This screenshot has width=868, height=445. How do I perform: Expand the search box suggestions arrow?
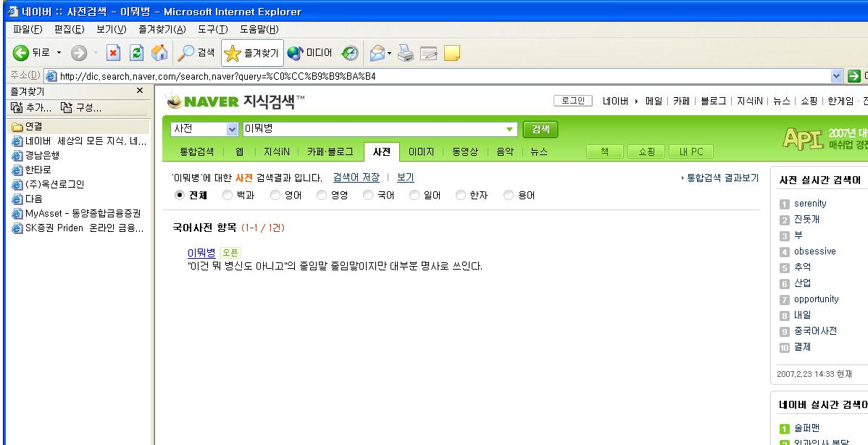(x=509, y=130)
